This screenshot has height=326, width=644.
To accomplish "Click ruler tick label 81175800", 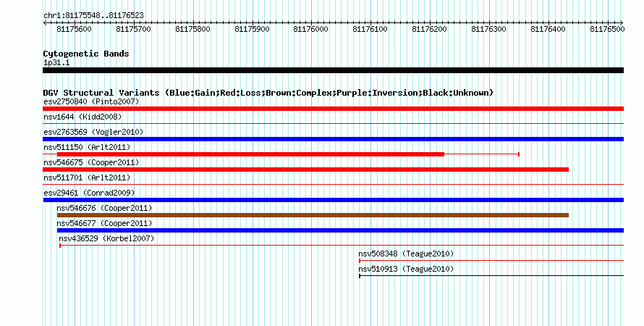I will [192, 29].
